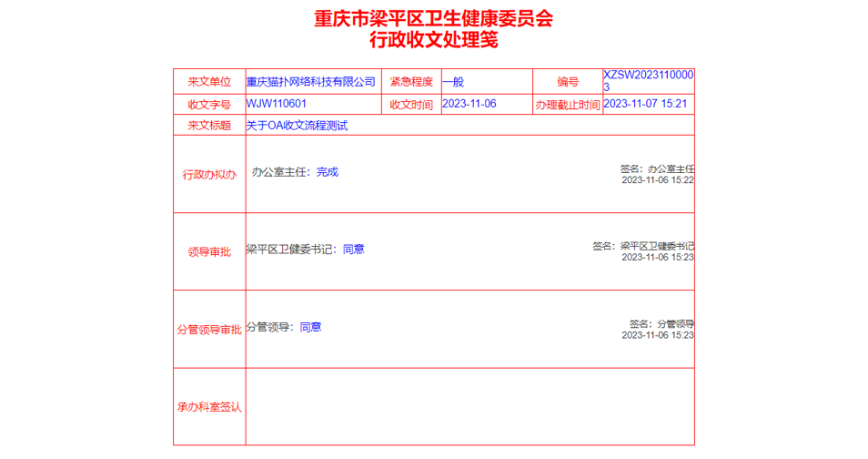Screen dimensions: 868x459
Task: Click the 行政办拟办 row label
Action: point(209,175)
